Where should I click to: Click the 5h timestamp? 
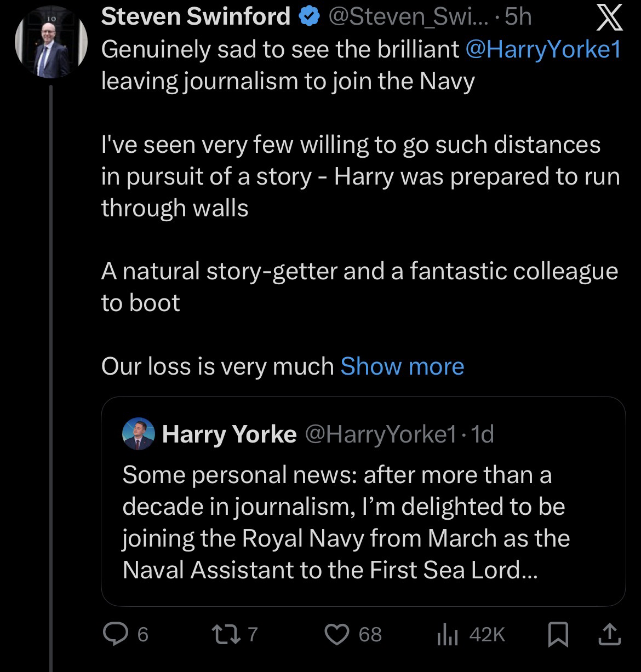coord(518,18)
